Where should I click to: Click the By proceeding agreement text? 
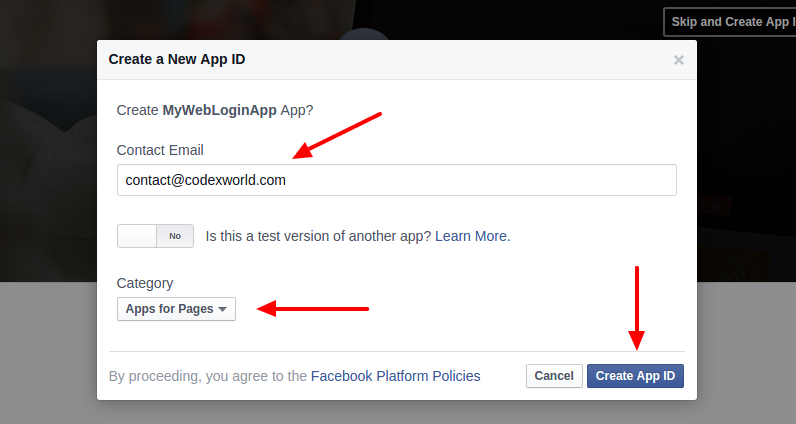coord(208,376)
